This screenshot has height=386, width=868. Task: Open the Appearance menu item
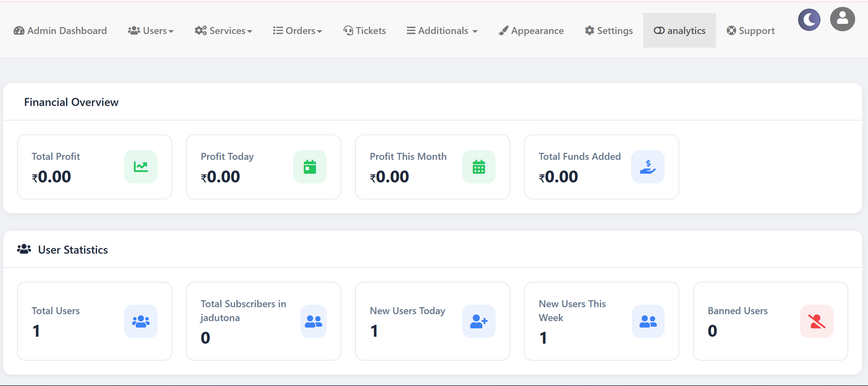[x=531, y=31]
